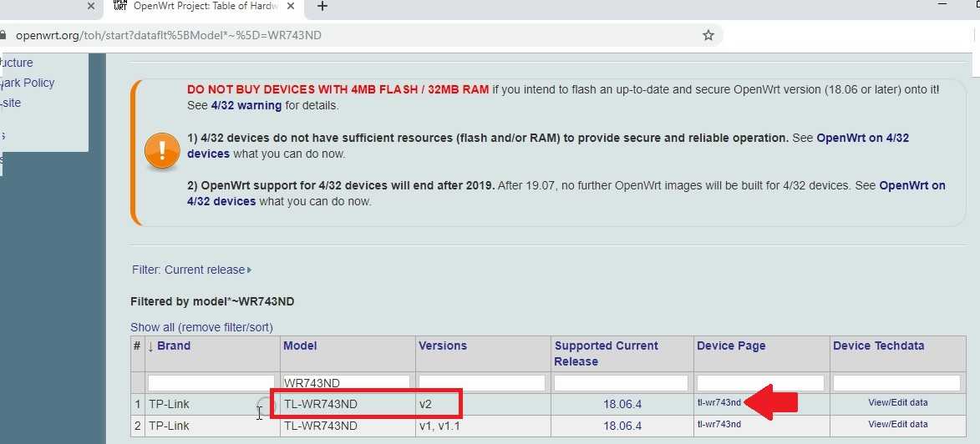Open first 'OpenWrt on 4/32 devices' link
This screenshot has width=980, height=444.
pyautogui.click(x=548, y=145)
